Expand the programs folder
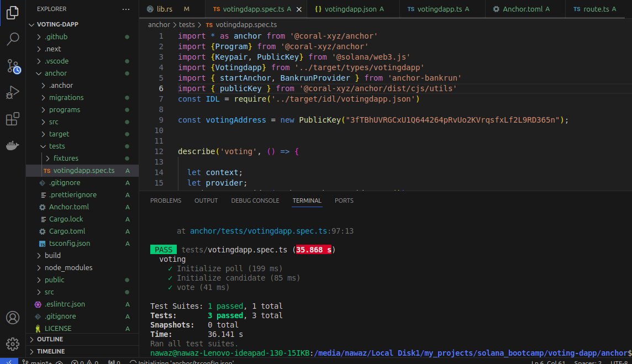The width and height of the screenshot is (632, 364). pyautogui.click(x=43, y=110)
